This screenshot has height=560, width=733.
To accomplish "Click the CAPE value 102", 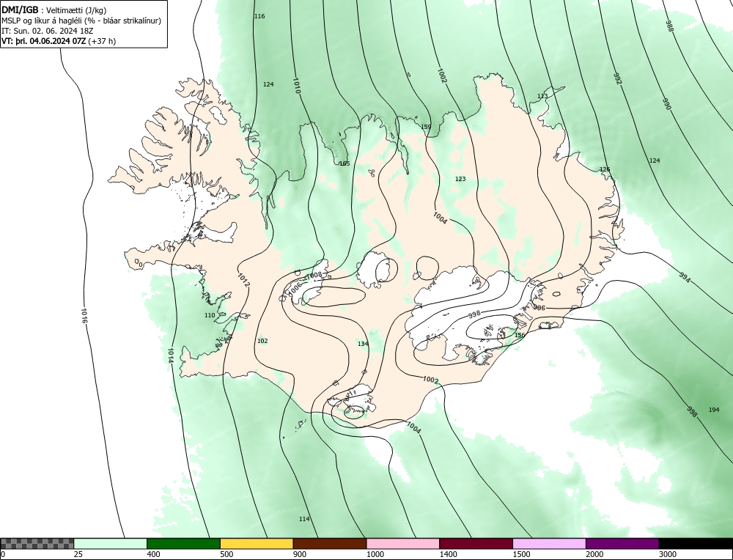I will pos(262,342).
